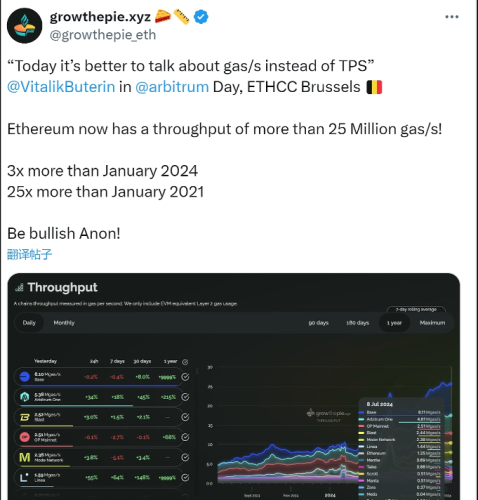Choose the Maximum timespan option

[x=432, y=323]
